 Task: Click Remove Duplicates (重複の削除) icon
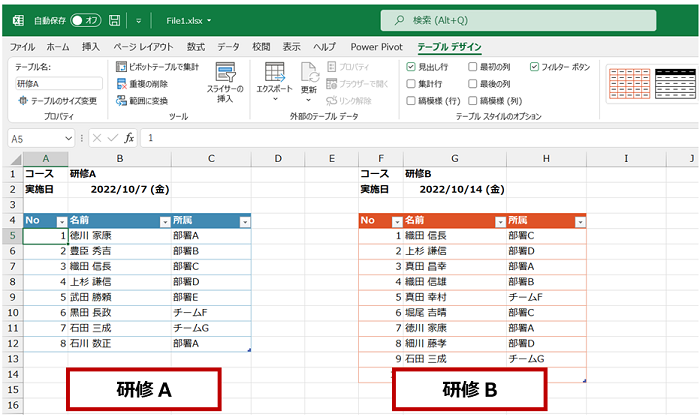pos(122,84)
